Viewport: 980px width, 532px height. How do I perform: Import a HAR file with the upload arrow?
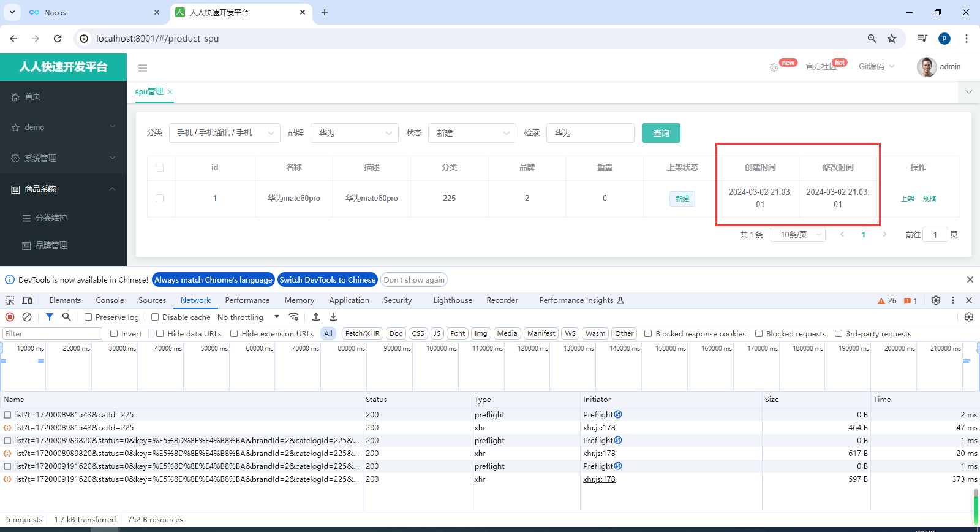coord(316,317)
